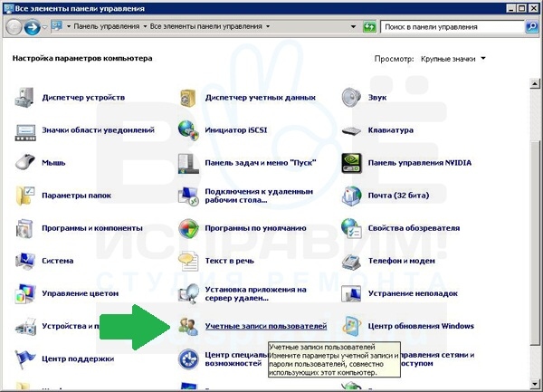Maximize the control panel window

(522, 8)
